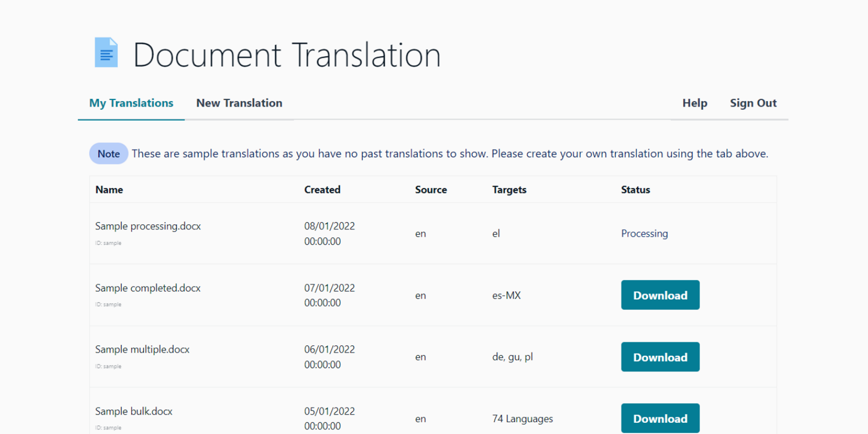The image size is (868, 434).
Task: Click the 74 Languages target entry
Action: coord(523,419)
